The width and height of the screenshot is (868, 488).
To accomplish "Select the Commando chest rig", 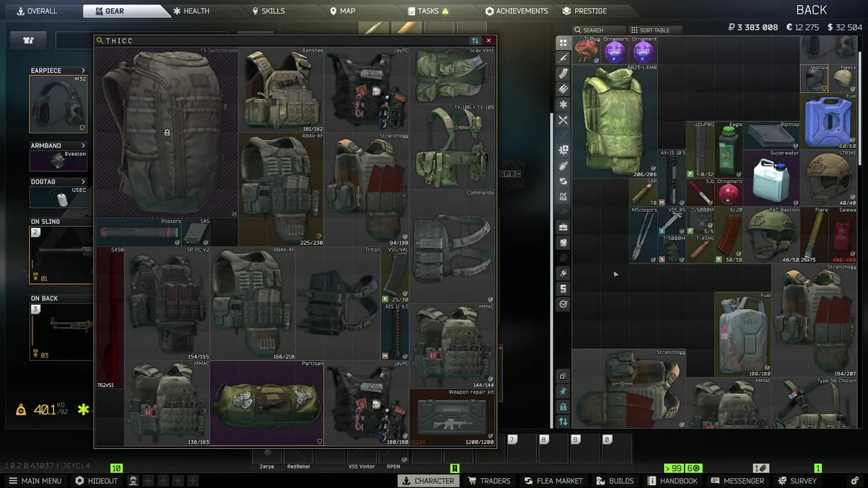I will click(452, 246).
